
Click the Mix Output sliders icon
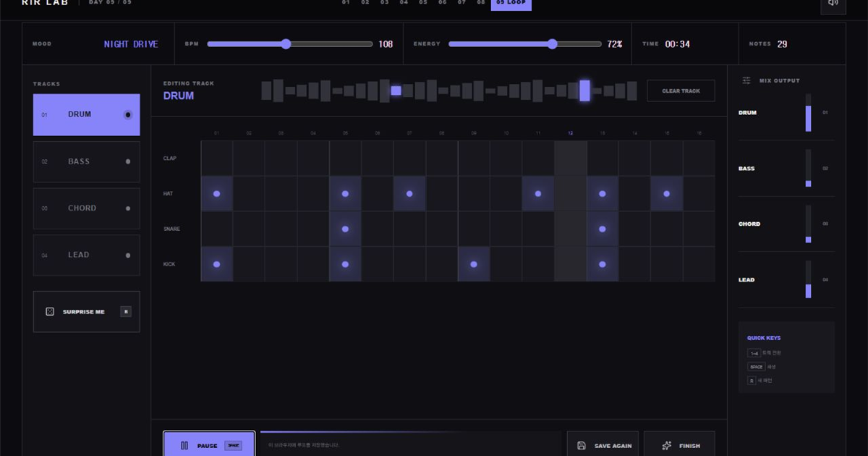(x=746, y=80)
